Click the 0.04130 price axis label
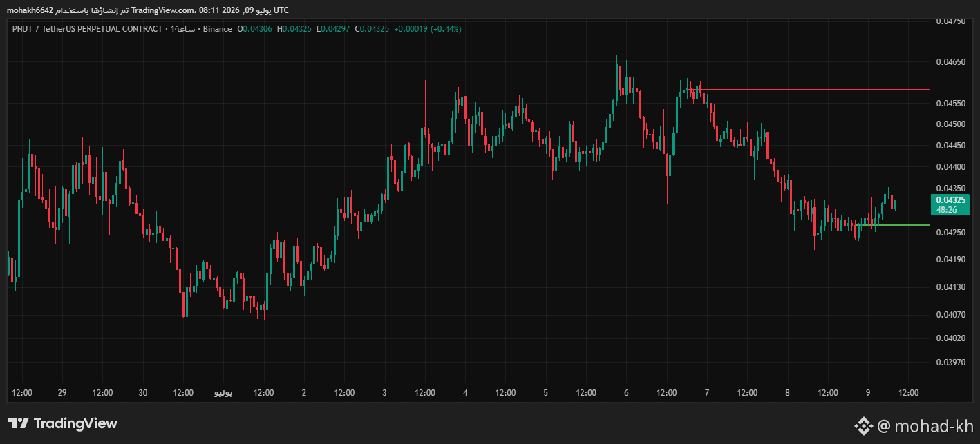This screenshot has width=980, height=444. pos(950,287)
